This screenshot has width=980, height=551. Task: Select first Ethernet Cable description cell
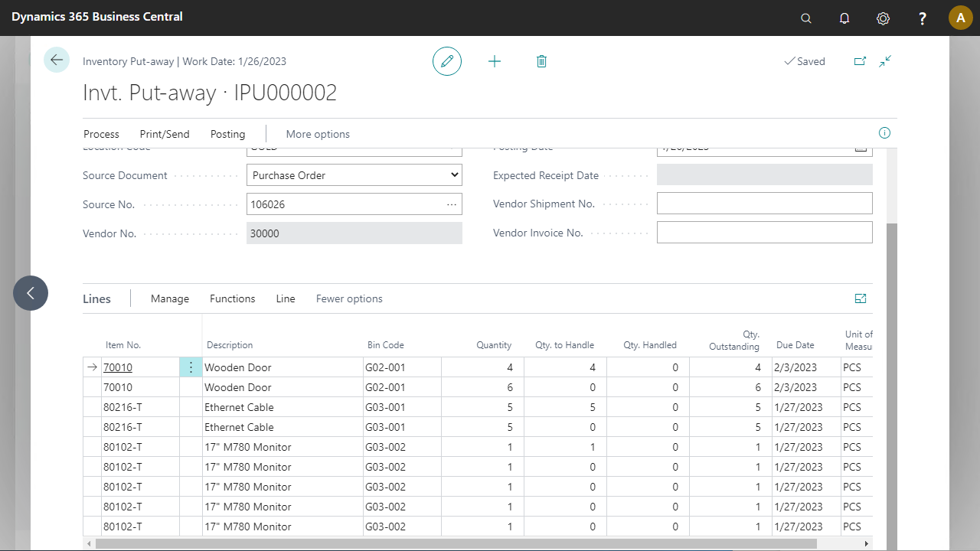(x=283, y=407)
